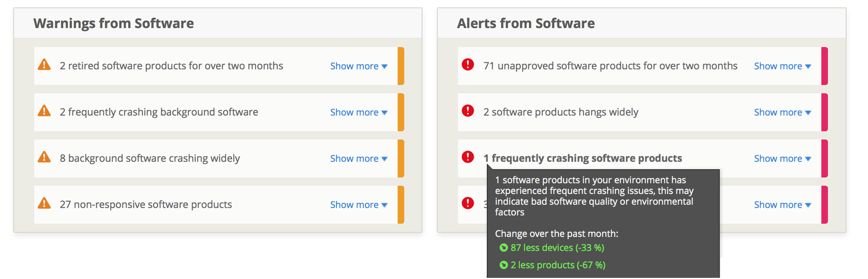Expand Show more for 27 non-responsive software products
The image size is (868, 279).
pos(359,204)
